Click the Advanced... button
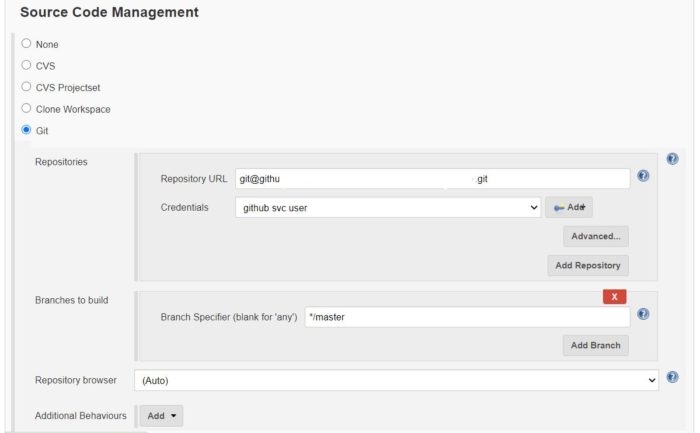700x433 pixels. [596, 236]
